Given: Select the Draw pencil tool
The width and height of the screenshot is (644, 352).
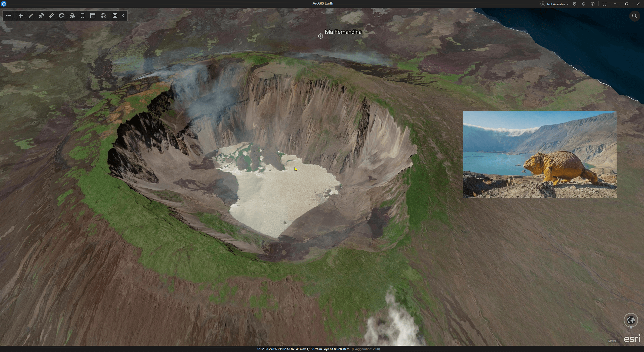Looking at the screenshot, I should [x=31, y=16].
